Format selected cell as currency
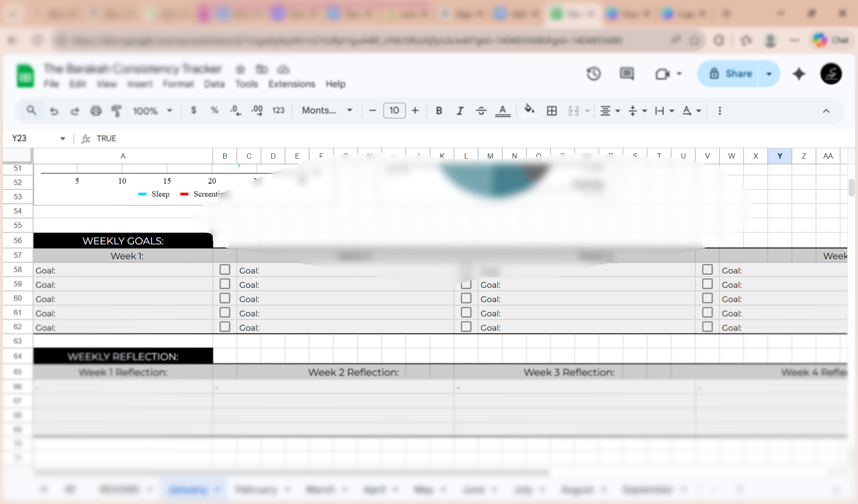The image size is (858, 504). [193, 110]
